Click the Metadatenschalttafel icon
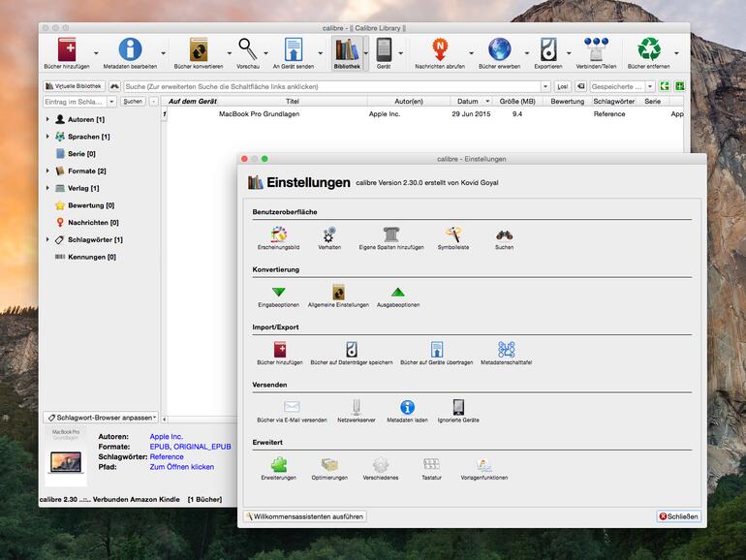Screen dimensions: 746x560 [x=506, y=350]
